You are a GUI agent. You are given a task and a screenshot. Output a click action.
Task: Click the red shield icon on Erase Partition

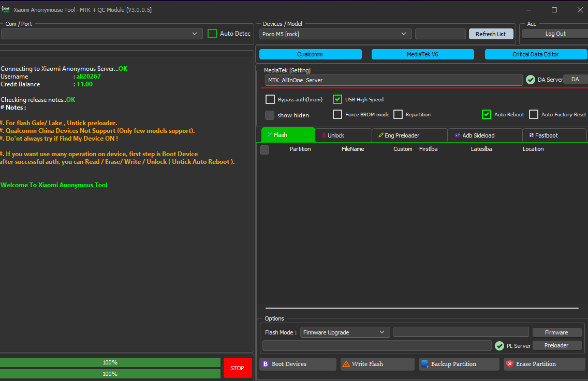(510, 364)
